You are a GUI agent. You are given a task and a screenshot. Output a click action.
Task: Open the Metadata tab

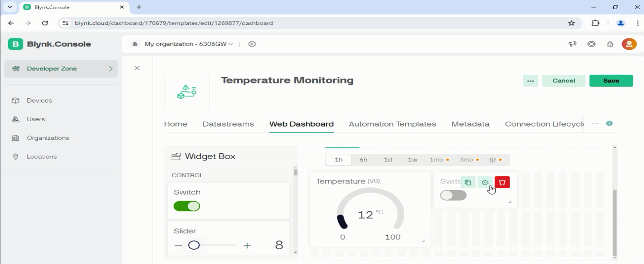click(470, 124)
